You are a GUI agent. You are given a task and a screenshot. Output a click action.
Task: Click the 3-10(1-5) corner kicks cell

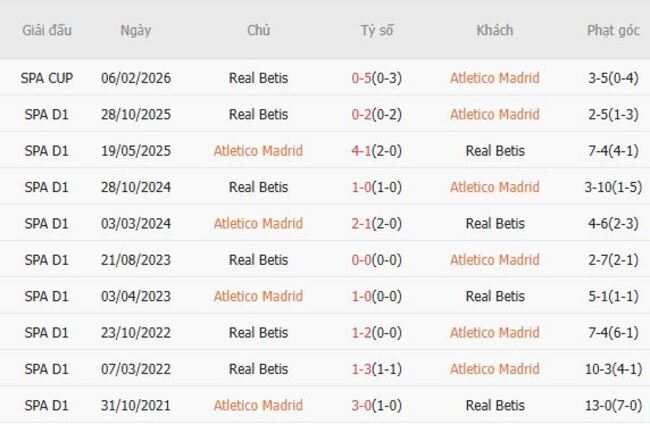613,187
